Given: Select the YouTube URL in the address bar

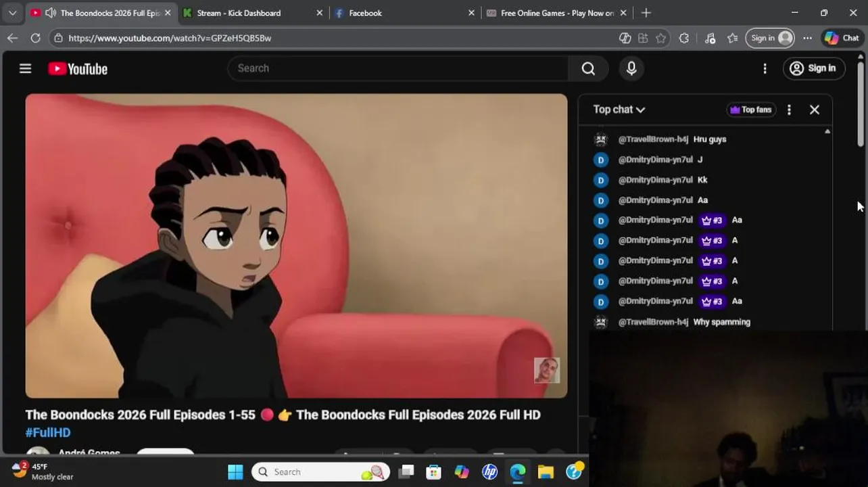Looking at the screenshot, I should click(x=170, y=38).
